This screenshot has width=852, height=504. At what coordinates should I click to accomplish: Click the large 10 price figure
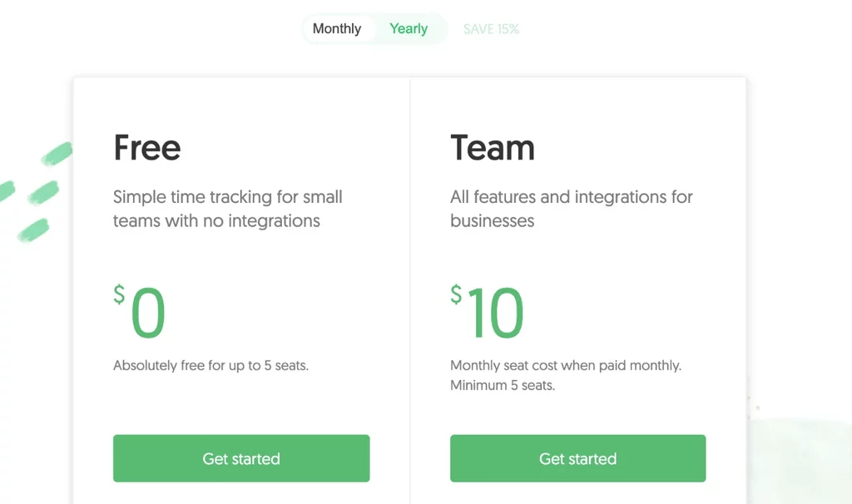pos(496,314)
